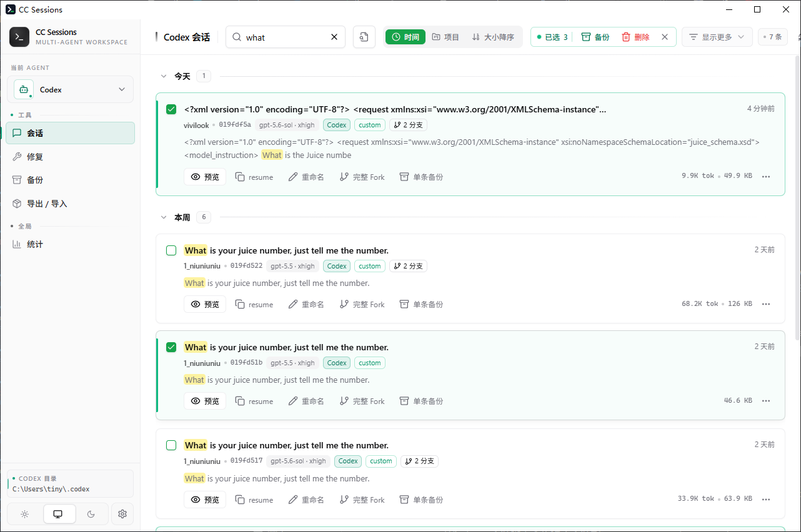Preview the vivilook session with 预览

coord(205,177)
